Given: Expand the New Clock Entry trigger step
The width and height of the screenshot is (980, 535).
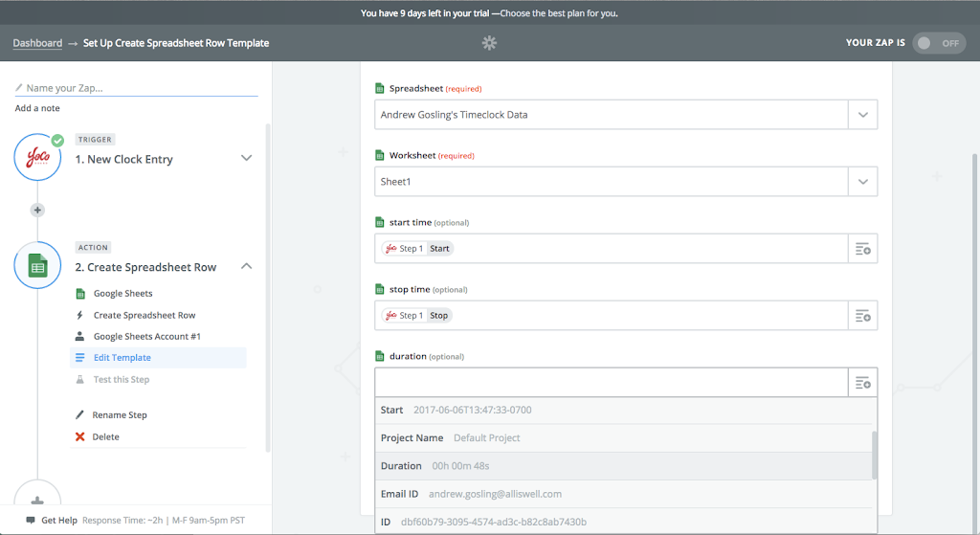Looking at the screenshot, I should [x=246, y=158].
